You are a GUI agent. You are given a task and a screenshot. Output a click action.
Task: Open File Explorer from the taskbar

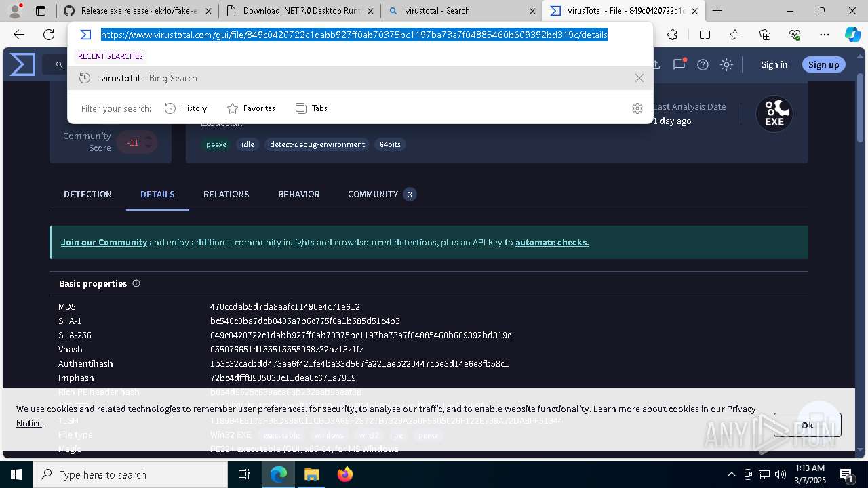(x=311, y=474)
